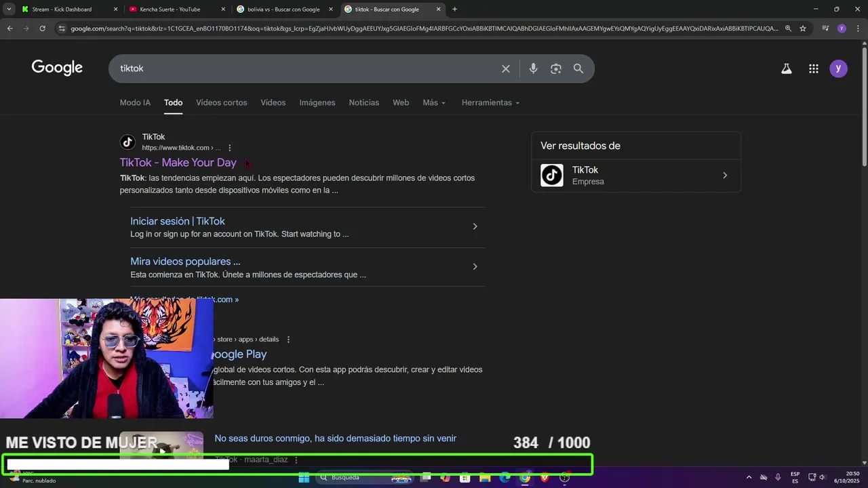The image size is (868, 488).
Task: Open options menu for TikTok result
Action: pyautogui.click(x=230, y=148)
